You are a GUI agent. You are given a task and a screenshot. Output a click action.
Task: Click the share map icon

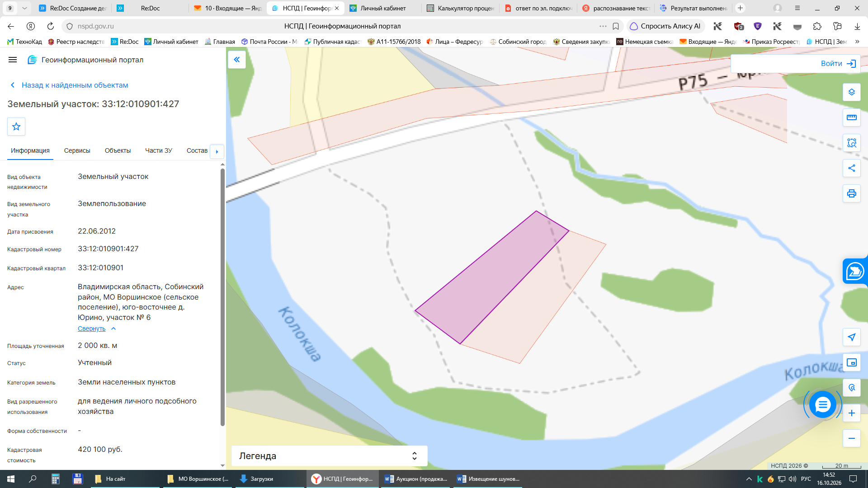pos(852,168)
